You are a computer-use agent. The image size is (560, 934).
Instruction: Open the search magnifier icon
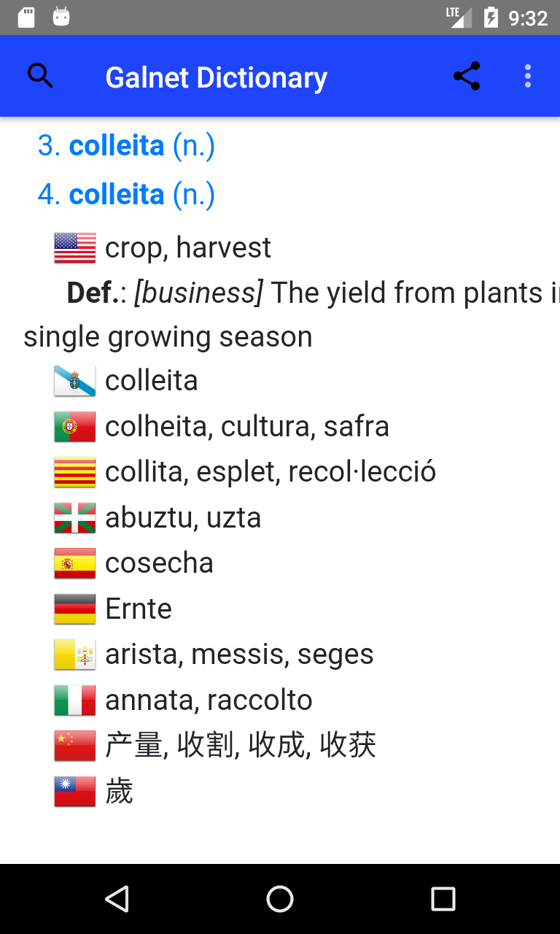point(40,76)
